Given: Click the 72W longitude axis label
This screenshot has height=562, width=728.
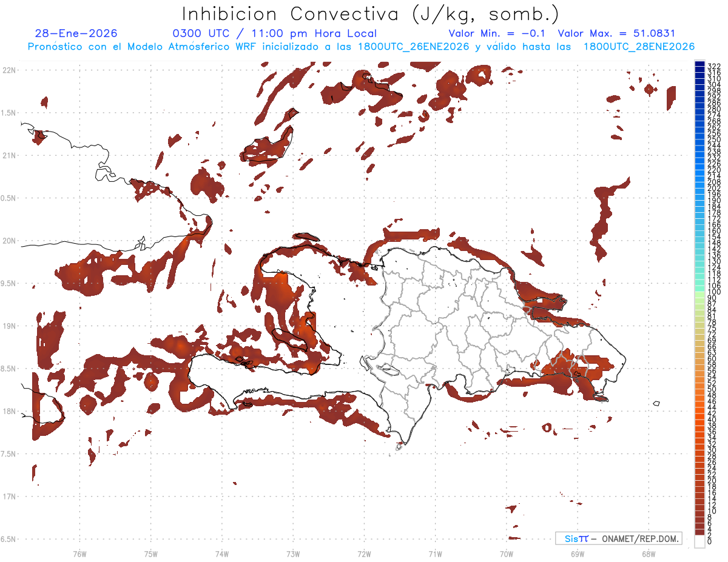Looking at the screenshot, I should pyautogui.click(x=364, y=553).
